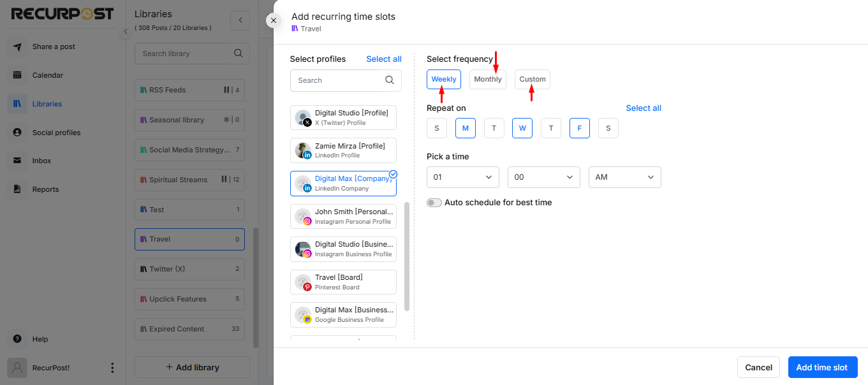Select Digital Studio X (Twitter) profile

pos(343,117)
